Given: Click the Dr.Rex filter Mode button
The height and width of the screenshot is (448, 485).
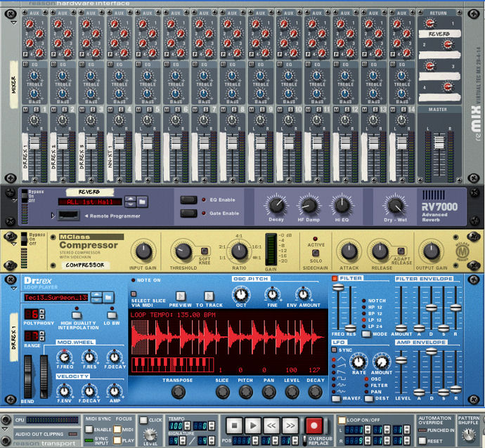Looking at the screenshot, I should click(x=366, y=334).
